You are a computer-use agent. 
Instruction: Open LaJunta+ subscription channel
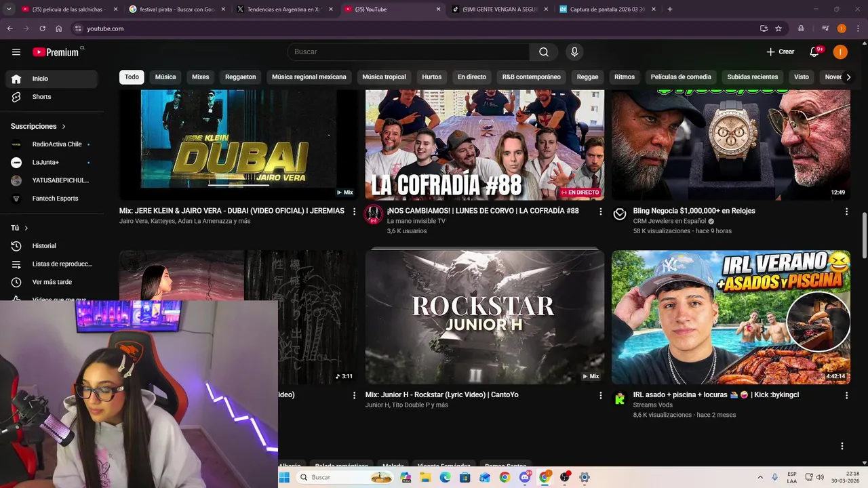click(51, 163)
